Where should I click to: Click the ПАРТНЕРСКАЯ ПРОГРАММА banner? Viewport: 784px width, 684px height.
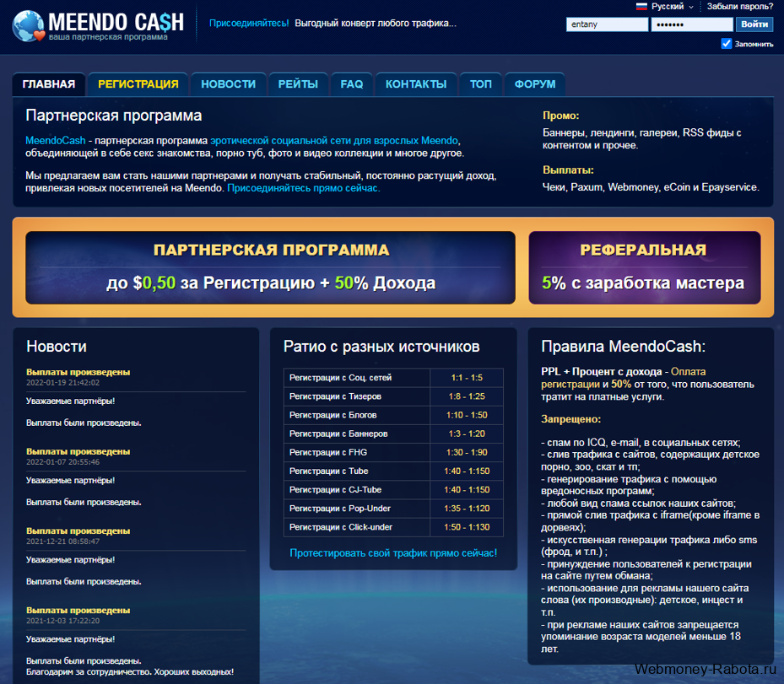pos(271,267)
